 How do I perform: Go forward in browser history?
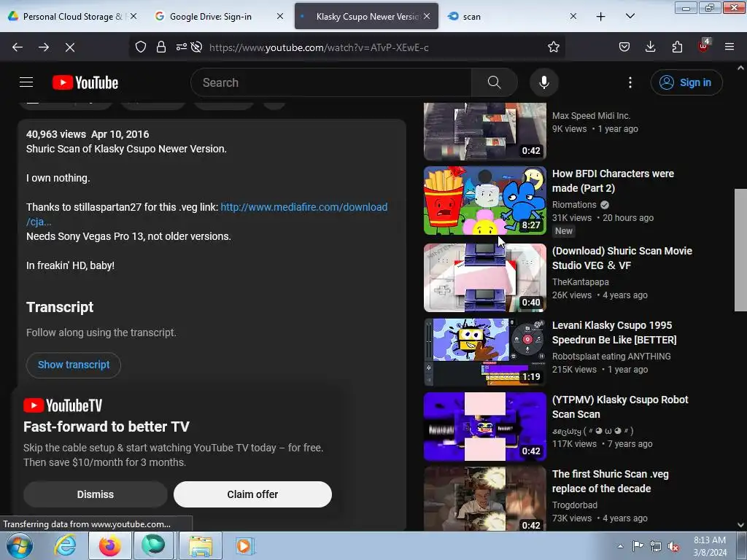coord(44,47)
